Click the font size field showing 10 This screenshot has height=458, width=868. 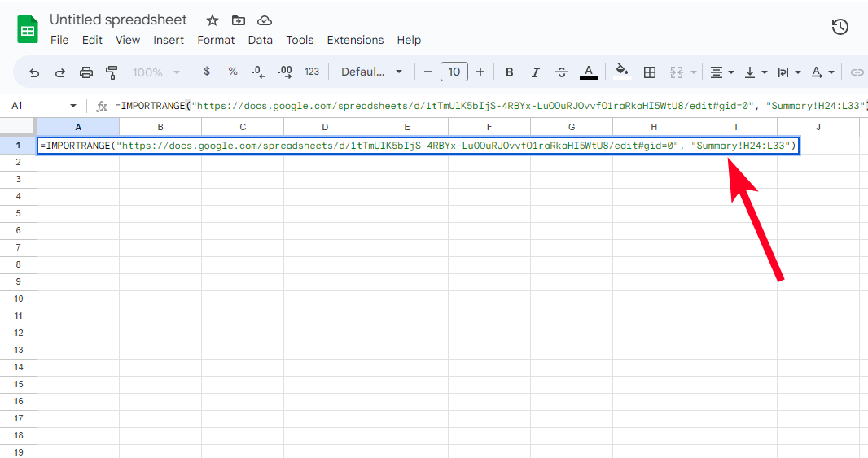tap(454, 72)
